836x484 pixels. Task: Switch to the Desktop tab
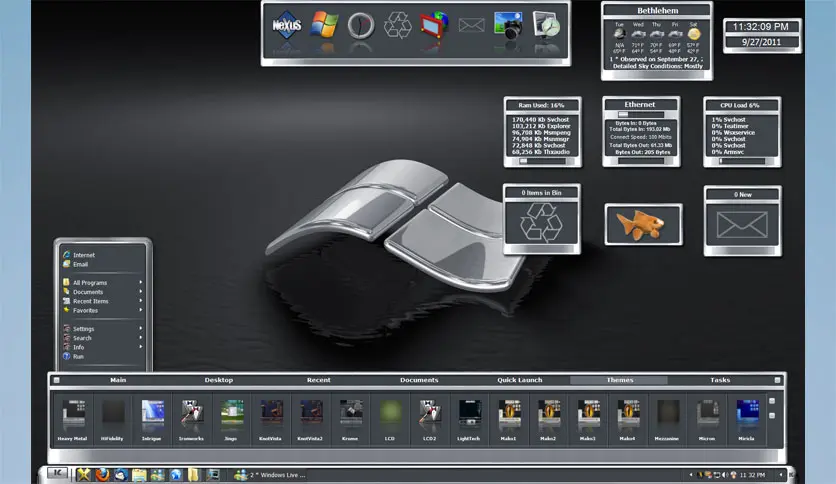[x=219, y=380]
